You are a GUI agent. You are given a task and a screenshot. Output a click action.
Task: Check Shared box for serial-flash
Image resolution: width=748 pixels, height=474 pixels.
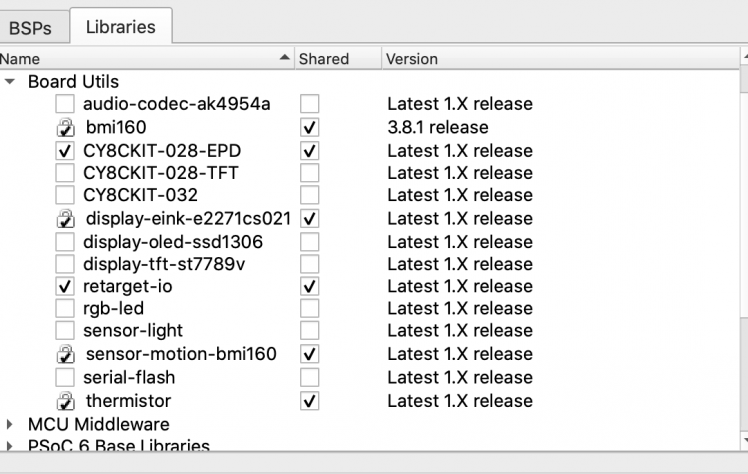tap(310, 378)
